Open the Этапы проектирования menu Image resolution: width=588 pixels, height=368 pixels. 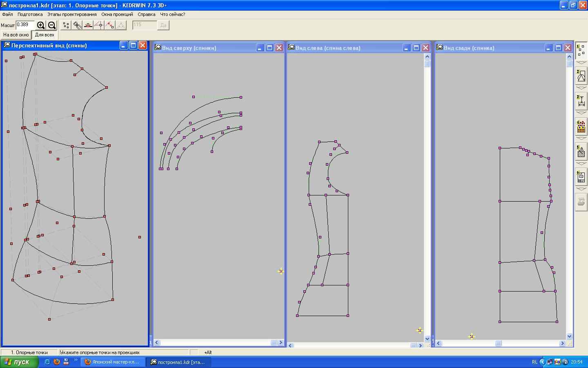click(x=72, y=14)
